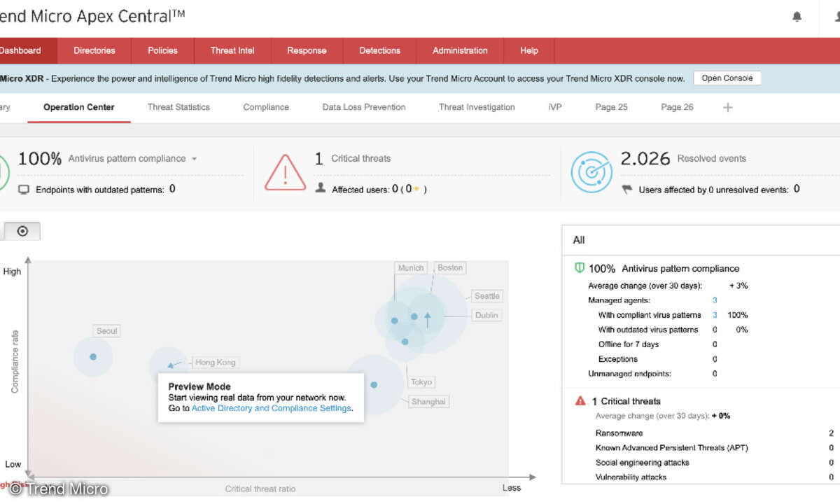Switch to the Operation Center tab
Viewport: 840px width, 504px height.
[79, 107]
